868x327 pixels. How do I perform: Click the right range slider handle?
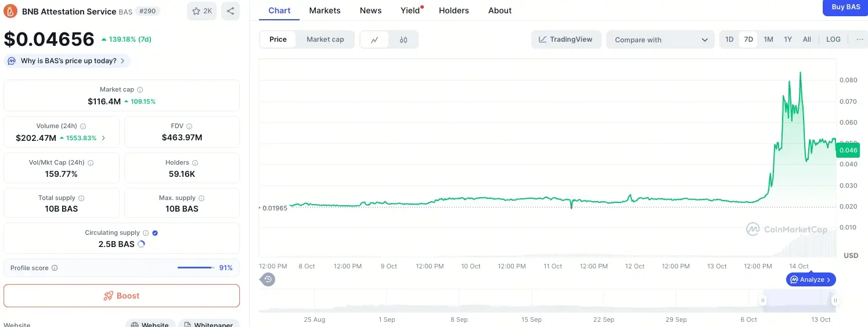[x=835, y=300]
